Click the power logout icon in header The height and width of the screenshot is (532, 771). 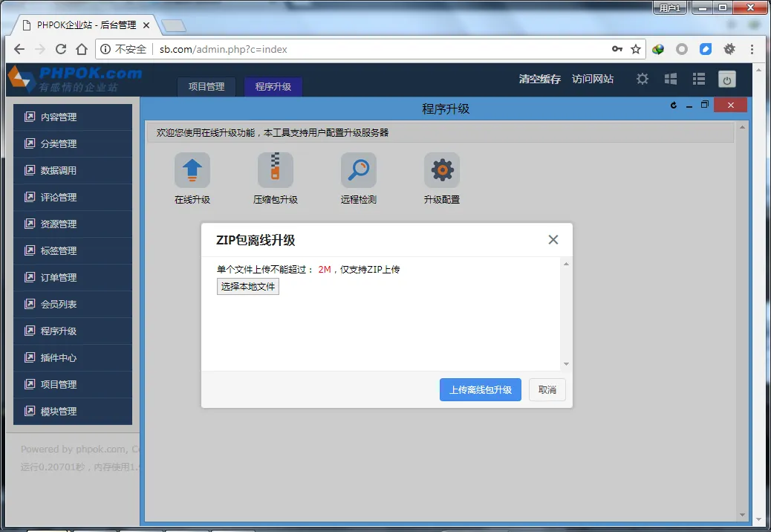coord(727,80)
